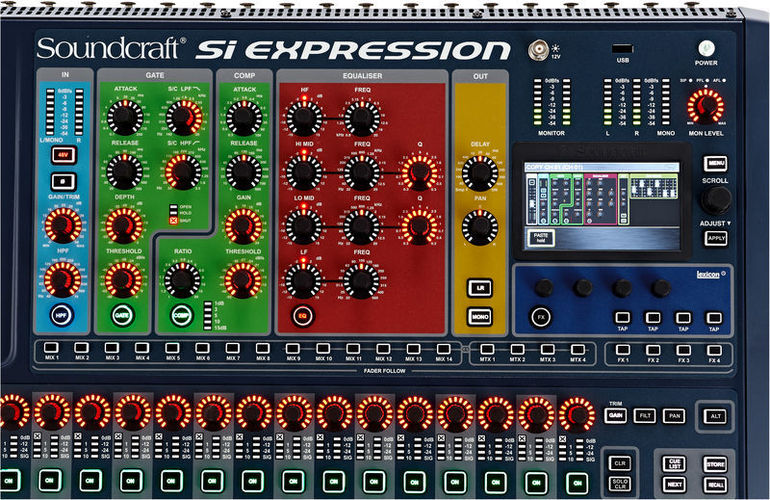Click the Gate THRESHOLD knob
The width and height of the screenshot is (770, 500).
click(x=123, y=279)
